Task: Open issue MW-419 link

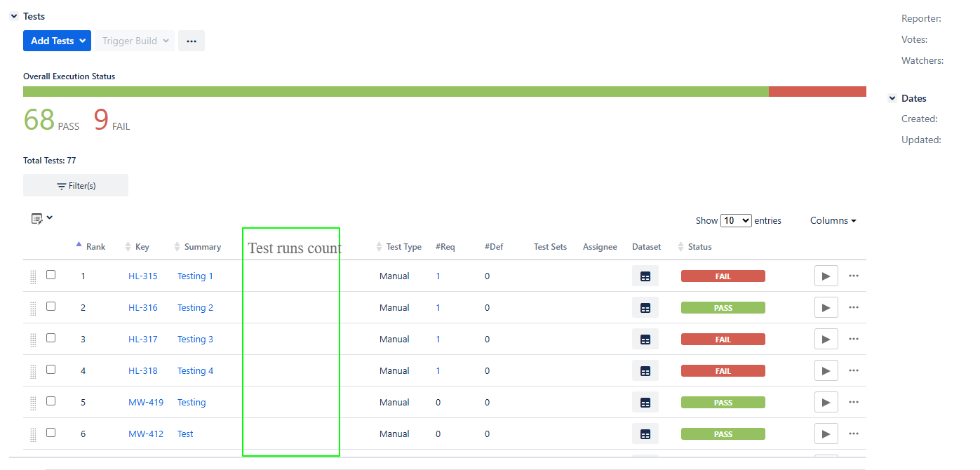Action: pyautogui.click(x=146, y=403)
